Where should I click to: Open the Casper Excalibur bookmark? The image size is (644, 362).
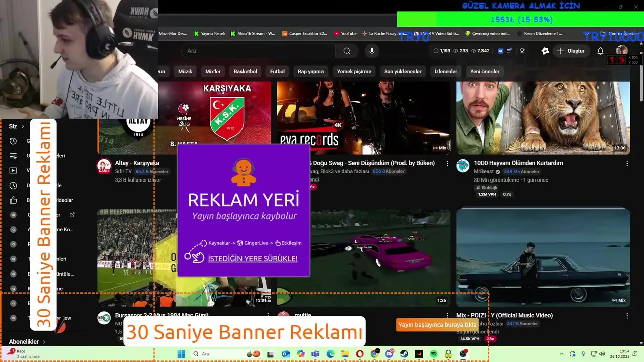click(x=304, y=34)
